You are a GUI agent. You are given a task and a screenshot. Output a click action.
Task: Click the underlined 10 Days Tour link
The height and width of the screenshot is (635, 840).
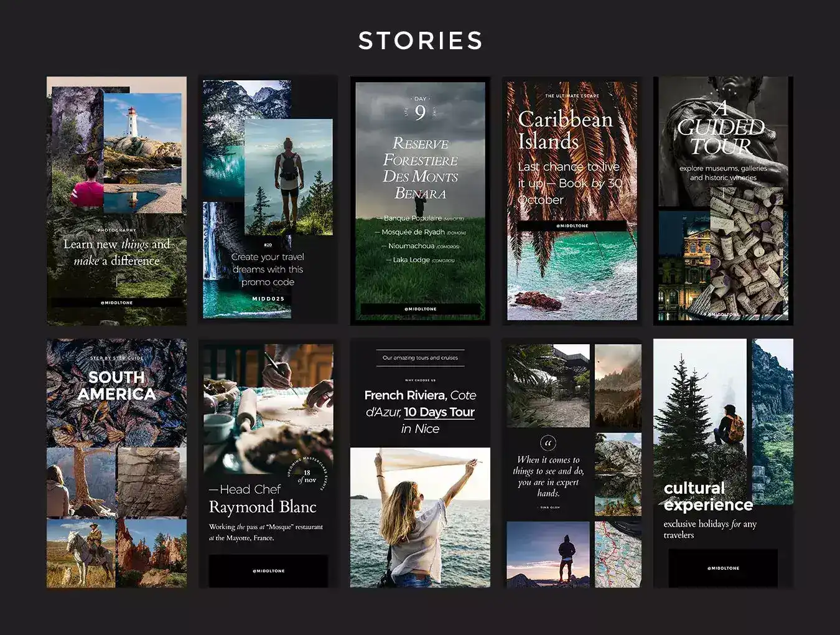(439, 412)
